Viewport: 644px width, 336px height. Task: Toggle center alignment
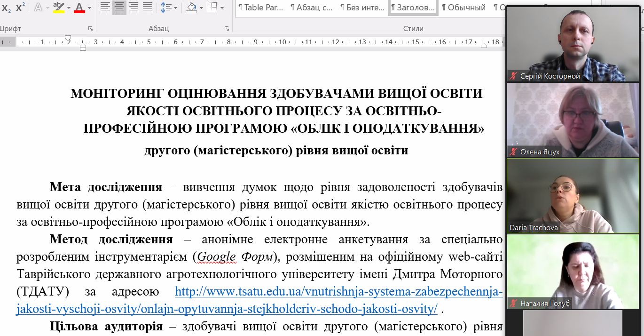pos(119,8)
